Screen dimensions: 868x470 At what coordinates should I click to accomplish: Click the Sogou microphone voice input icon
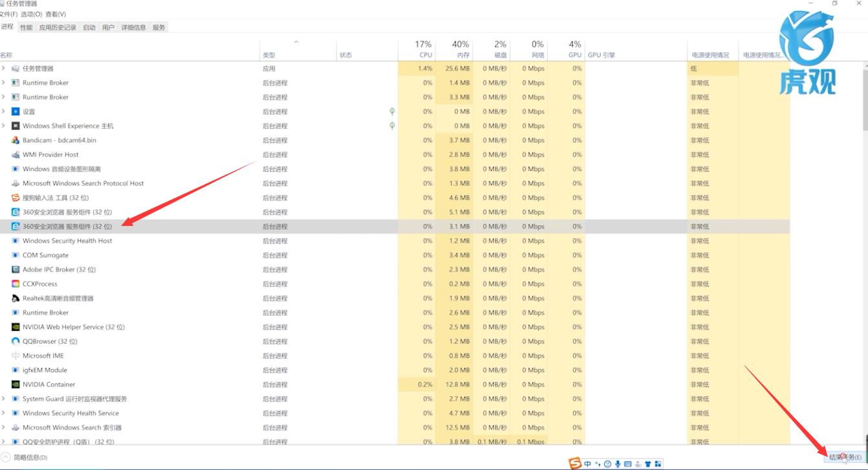click(618, 464)
